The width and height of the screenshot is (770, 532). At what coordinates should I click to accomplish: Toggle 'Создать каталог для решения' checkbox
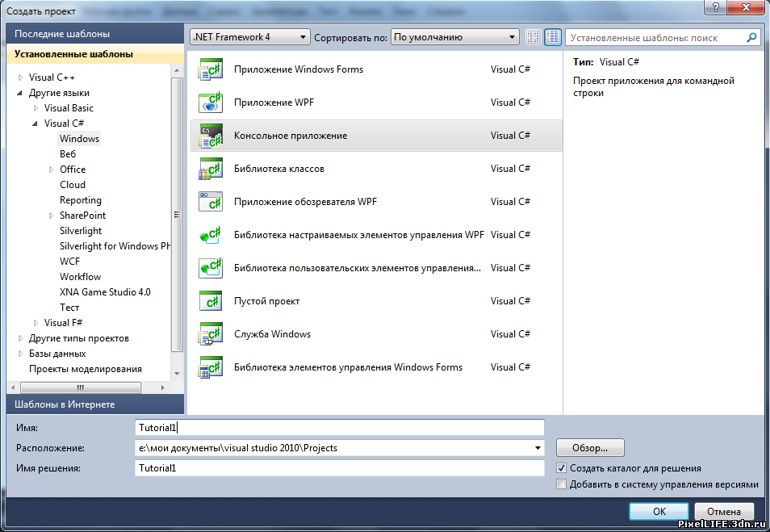[561, 468]
